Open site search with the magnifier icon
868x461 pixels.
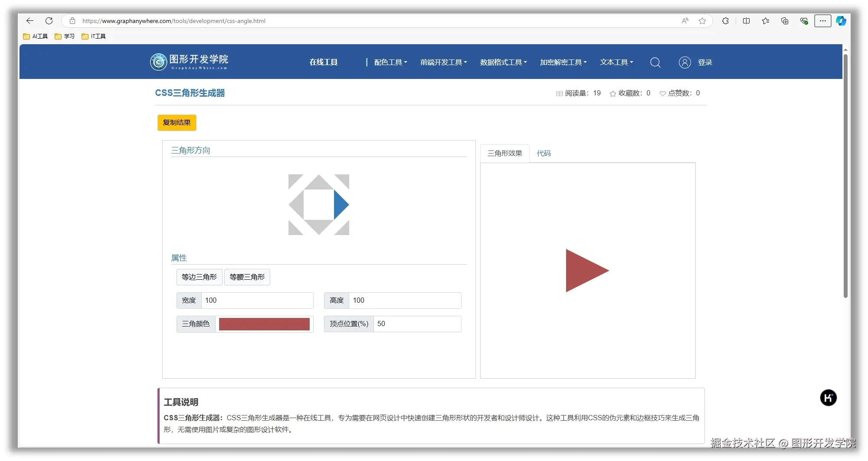click(655, 62)
